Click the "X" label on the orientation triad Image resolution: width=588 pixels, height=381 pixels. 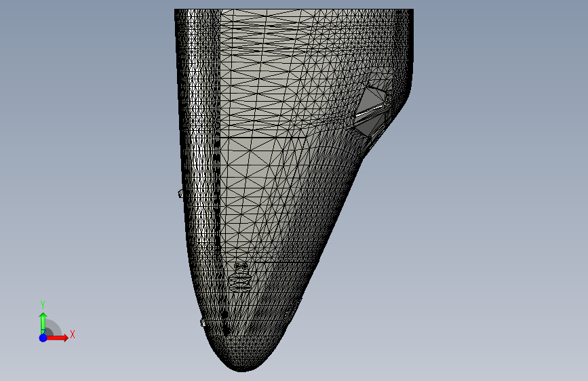click(x=73, y=334)
